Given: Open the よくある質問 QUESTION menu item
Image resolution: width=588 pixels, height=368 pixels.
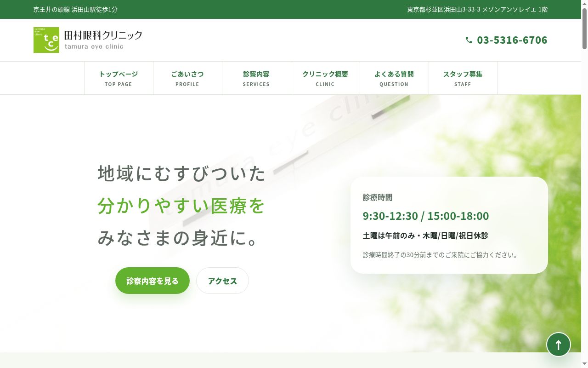Looking at the screenshot, I should 394,78.
